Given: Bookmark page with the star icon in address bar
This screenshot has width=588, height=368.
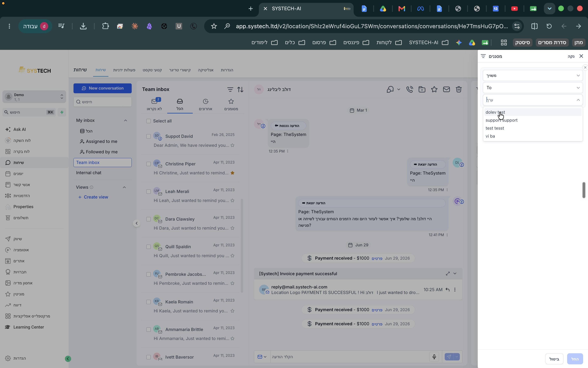Looking at the screenshot, I should pos(214,26).
